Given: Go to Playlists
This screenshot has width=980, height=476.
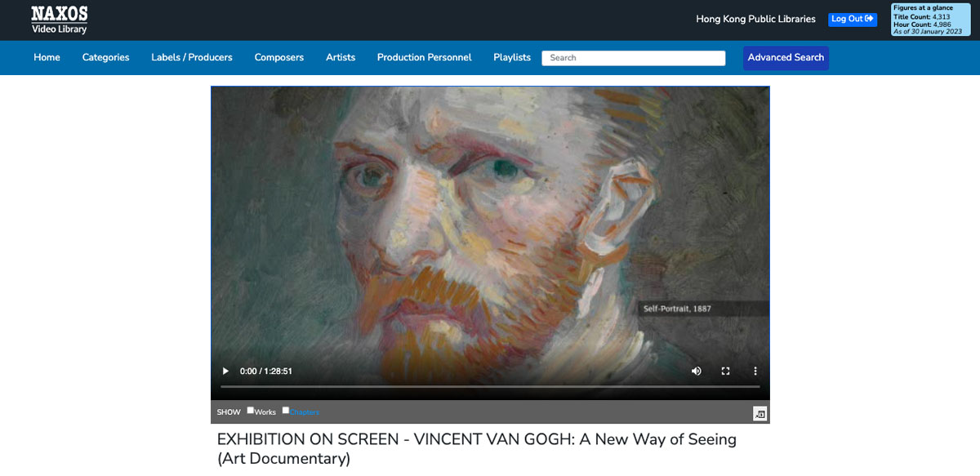Looking at the screenshot, I should click(512, 57).
